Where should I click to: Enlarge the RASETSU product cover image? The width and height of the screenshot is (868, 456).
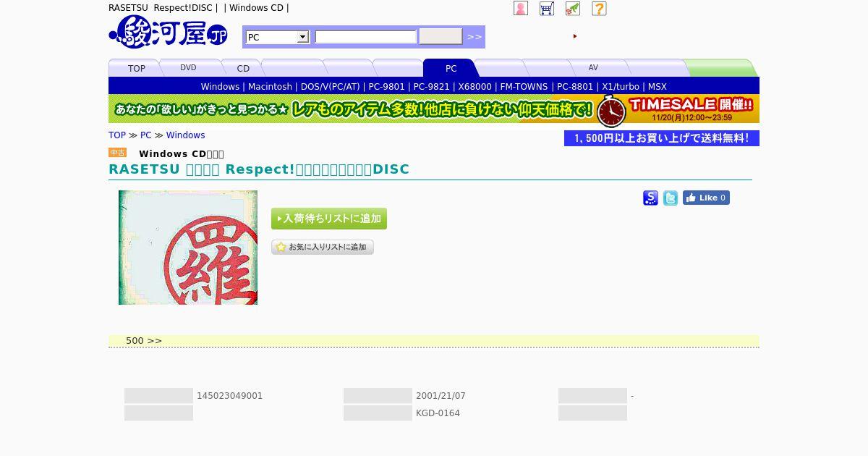[188, 248]
